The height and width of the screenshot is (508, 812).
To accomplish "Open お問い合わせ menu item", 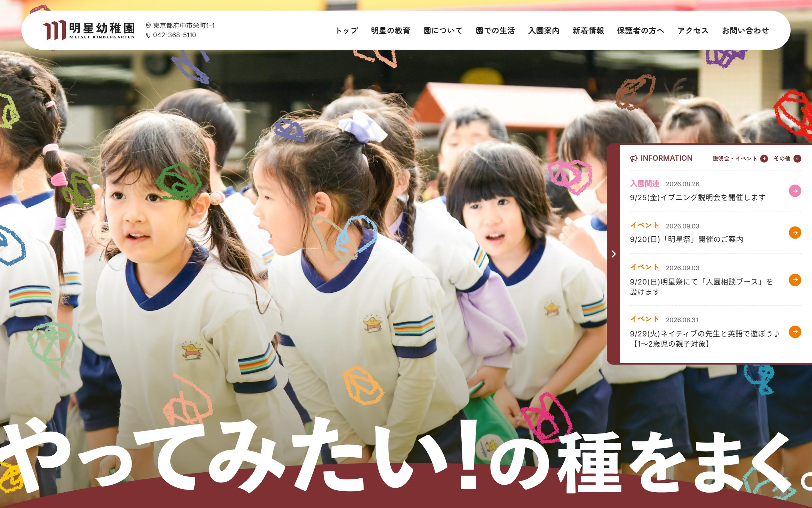I will [x=745, y=30].
